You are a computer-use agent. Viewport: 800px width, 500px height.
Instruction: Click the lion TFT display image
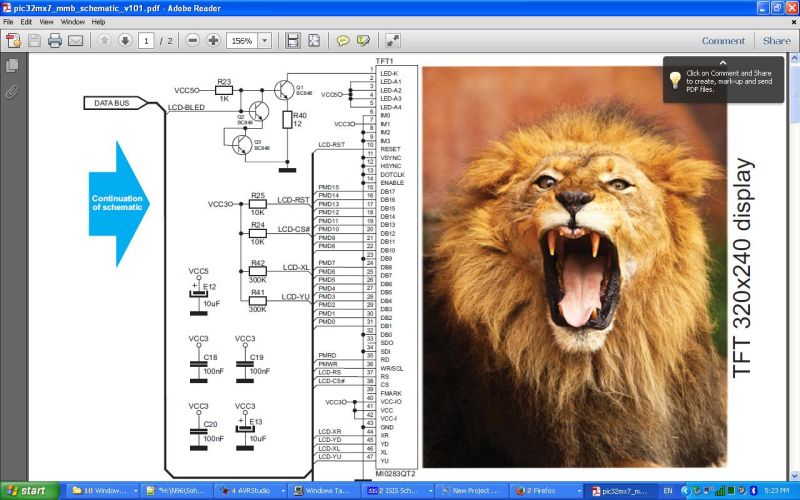tap(574, 267)
